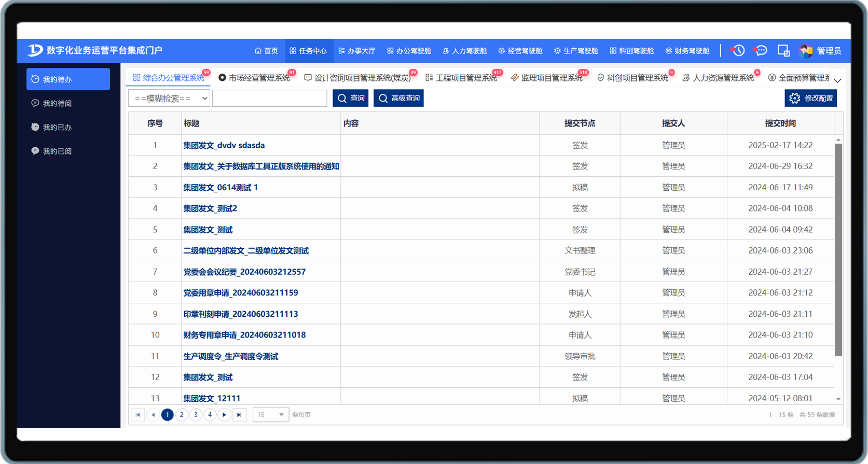Open 集团发文_测试2 item

tap(210, 208)
